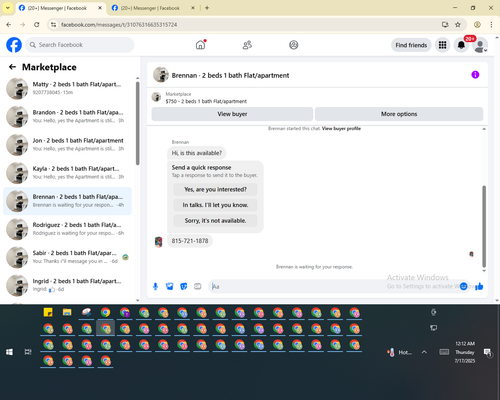Open the View buyer profile link

(341, 128)
